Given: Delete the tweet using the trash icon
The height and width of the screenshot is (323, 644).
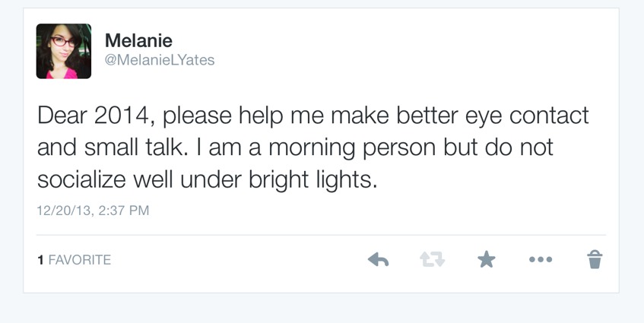Looking at the screenshot, I should coord(595,261).
